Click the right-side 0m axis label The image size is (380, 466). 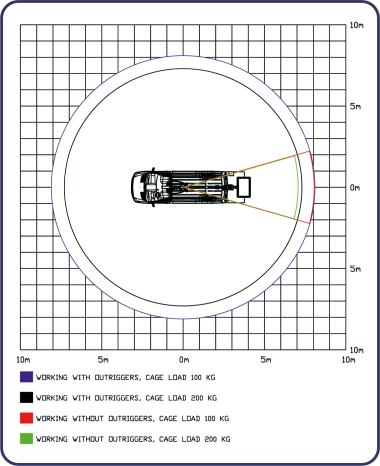pyautogui.click(x=355, y=188)
